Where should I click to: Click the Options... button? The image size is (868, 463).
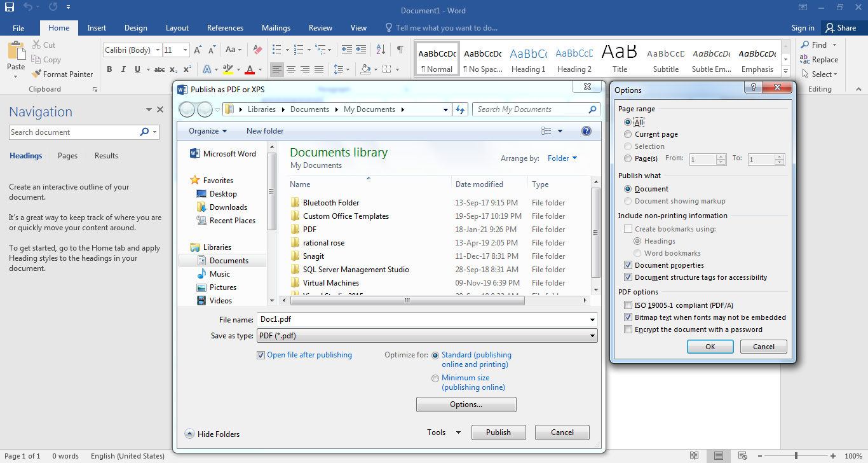(x=466, y=404)
